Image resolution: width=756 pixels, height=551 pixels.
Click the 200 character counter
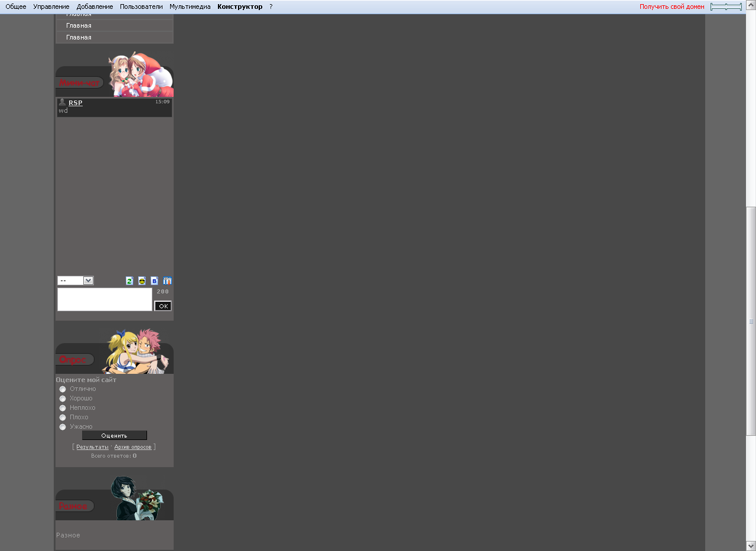(163, 291)
